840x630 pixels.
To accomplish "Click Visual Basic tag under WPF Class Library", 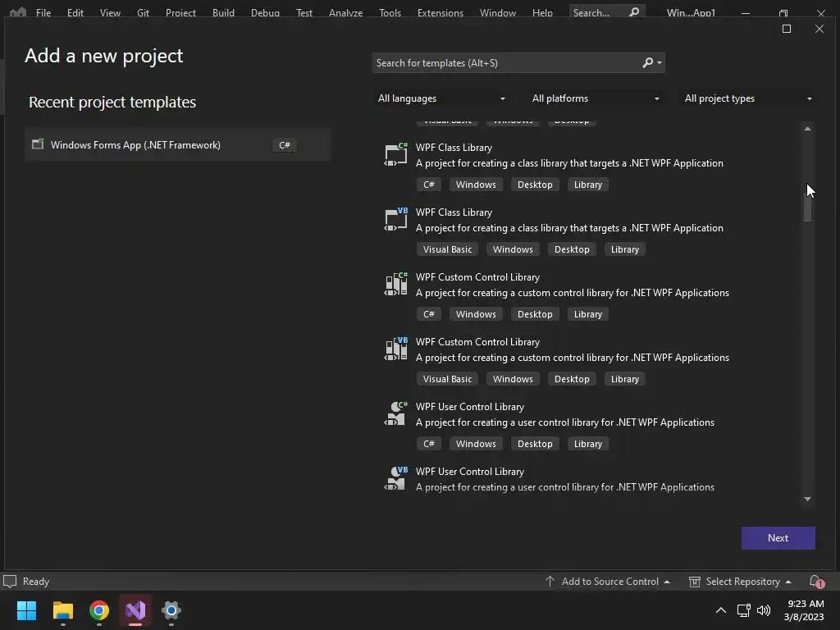I will tap(447, 249).
